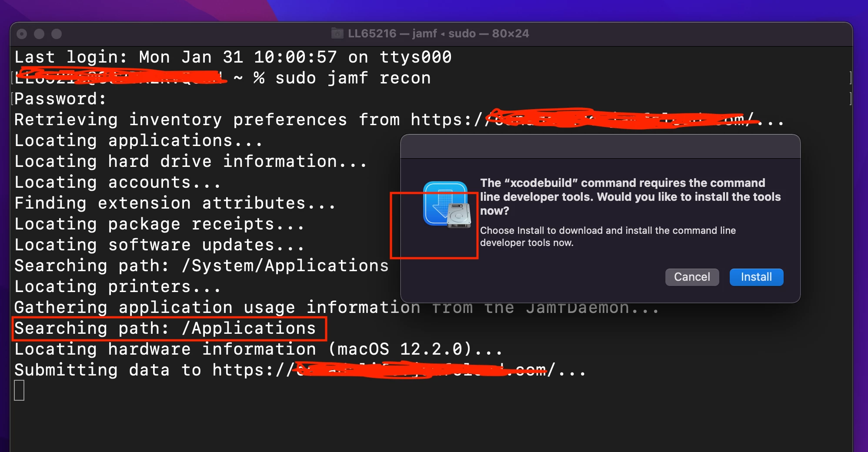Image resolution: width=868 pixels, height=452 pixels.
Task: Click the "Locating printers..." line
Action: point(118,287)
